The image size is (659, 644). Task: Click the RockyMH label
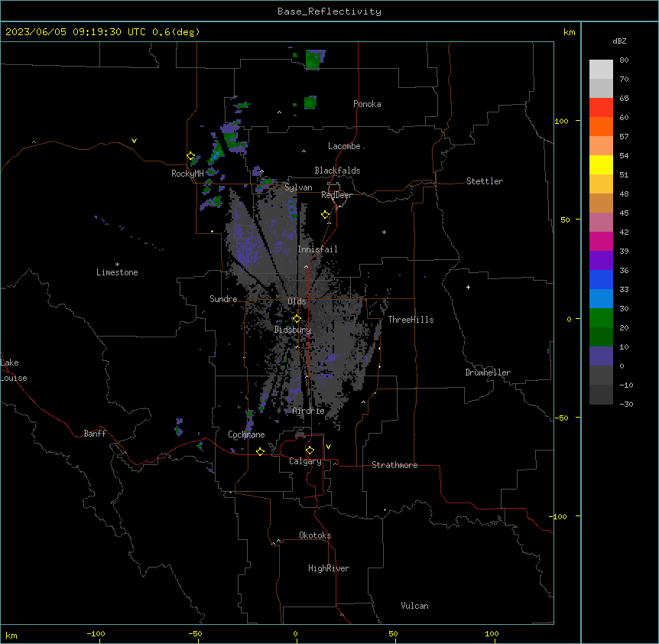pos(187,174)
